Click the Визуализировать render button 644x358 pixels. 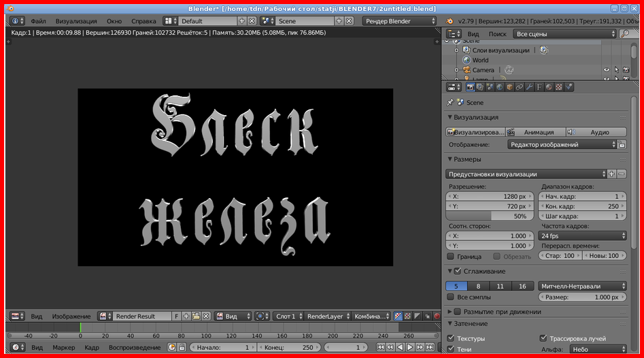coord(475,132)
